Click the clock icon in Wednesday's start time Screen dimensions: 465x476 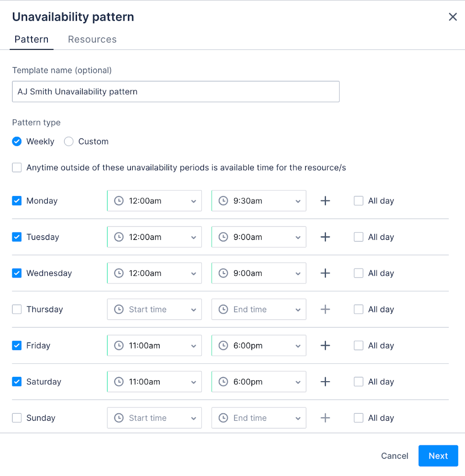[x=118, y=273]
